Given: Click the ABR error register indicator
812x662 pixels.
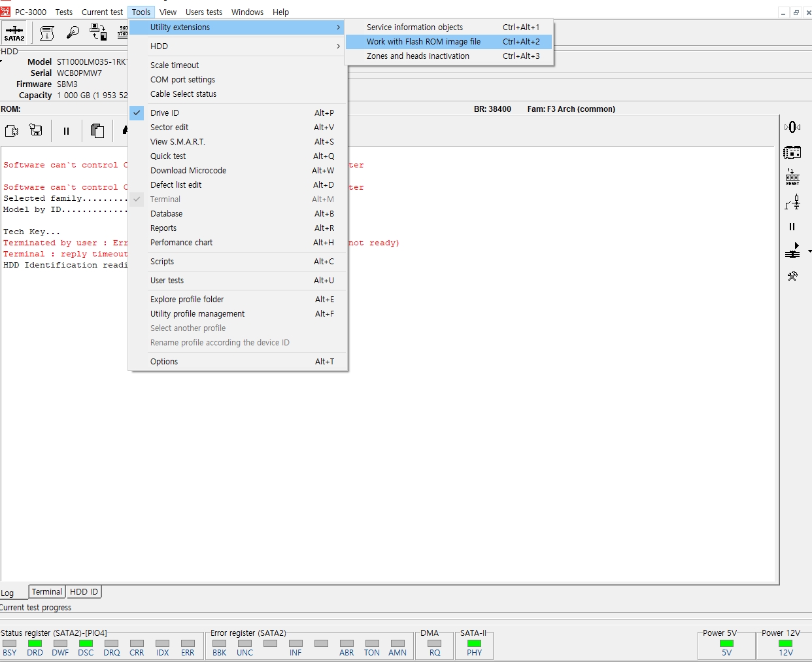Looking at the screenshot, I should point(347,644).
